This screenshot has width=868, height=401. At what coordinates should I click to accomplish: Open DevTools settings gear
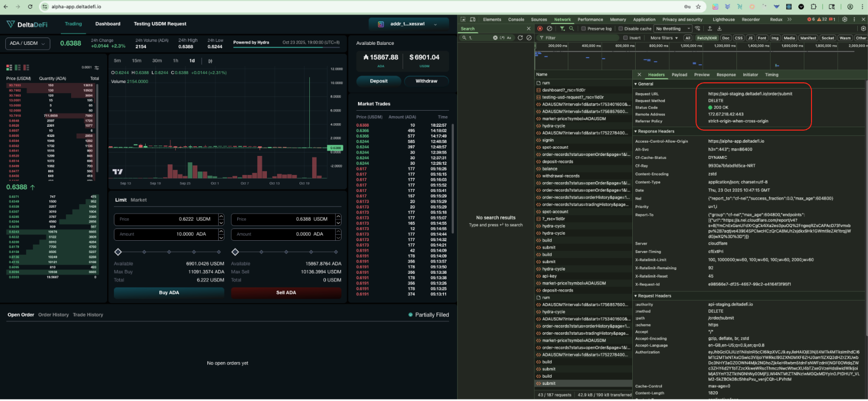point(845,19)
